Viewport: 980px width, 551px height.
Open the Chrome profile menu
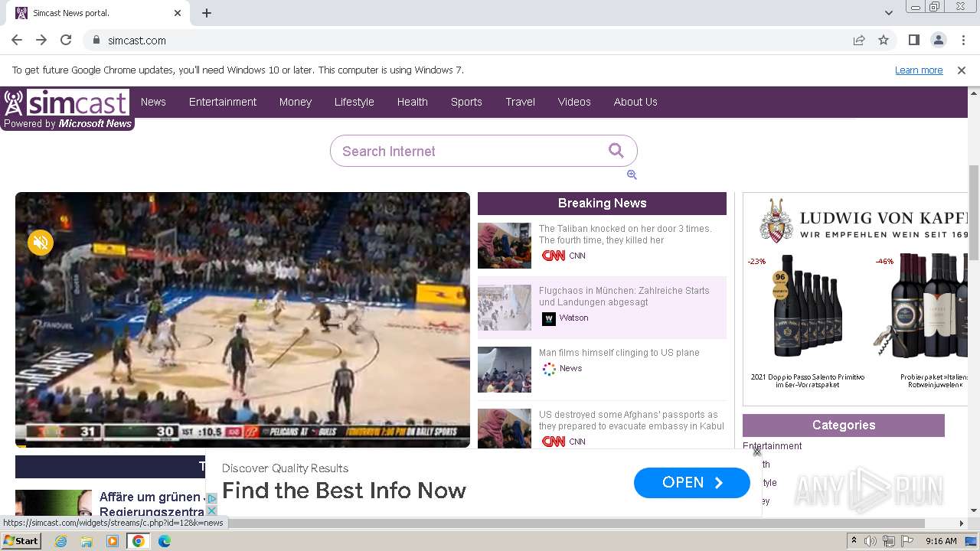[x=938, y=40]
